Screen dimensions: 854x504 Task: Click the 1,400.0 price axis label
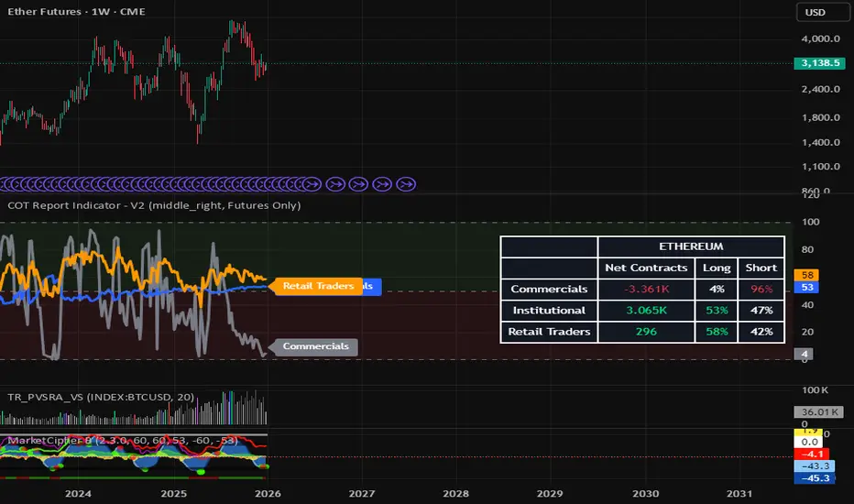820,143
